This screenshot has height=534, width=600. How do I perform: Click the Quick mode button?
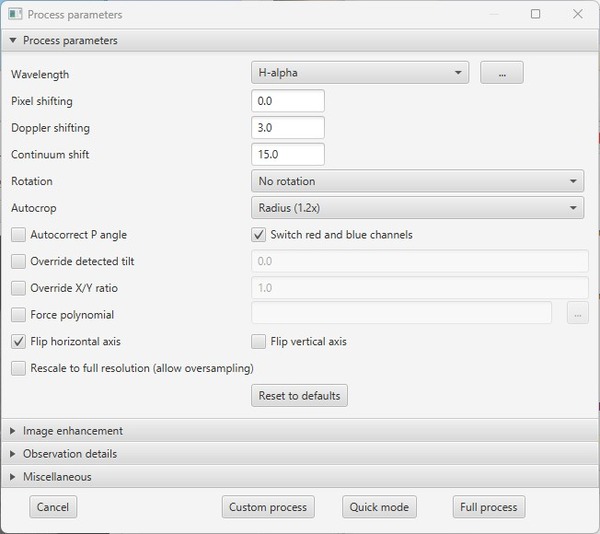[x=379, y=507]
